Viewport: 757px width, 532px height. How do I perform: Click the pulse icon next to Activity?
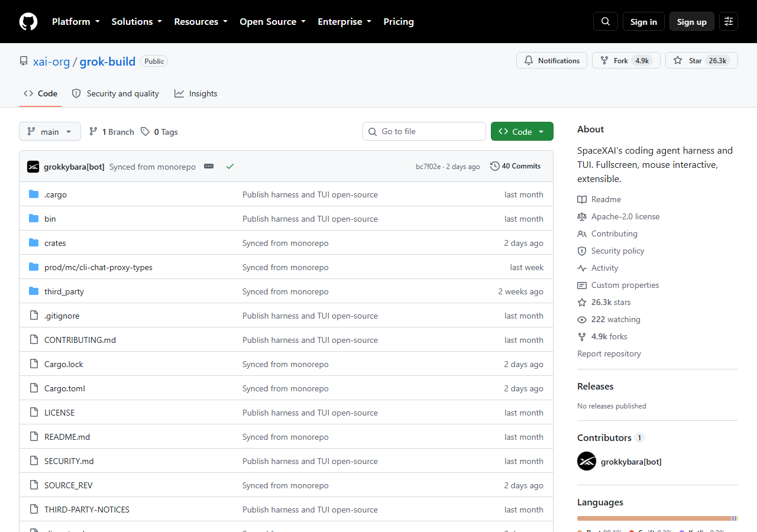(x=582, y=268)
